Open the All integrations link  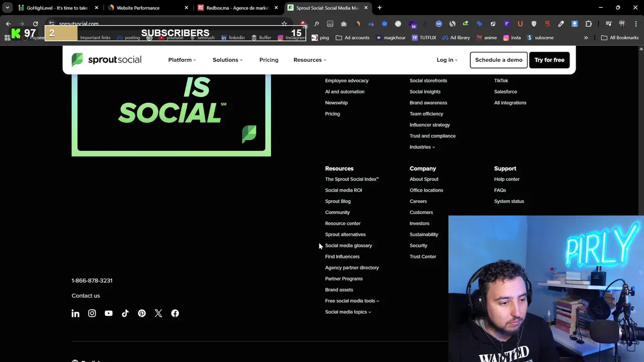pyautogui.click(x=510, y=103)
